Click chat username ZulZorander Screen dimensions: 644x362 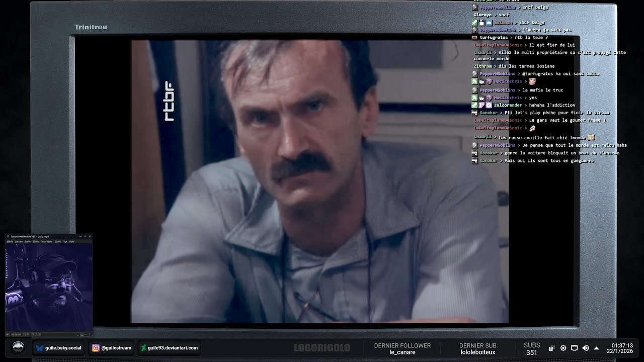(x=508, y=105)
